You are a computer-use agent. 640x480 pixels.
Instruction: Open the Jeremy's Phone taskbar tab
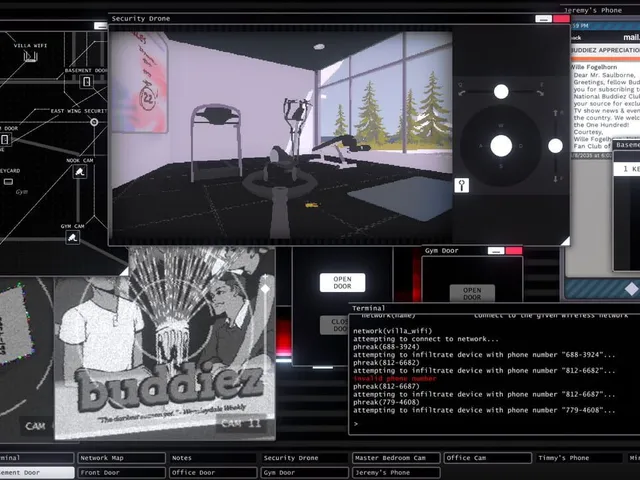pyautogui.click(x=396, y=473)
